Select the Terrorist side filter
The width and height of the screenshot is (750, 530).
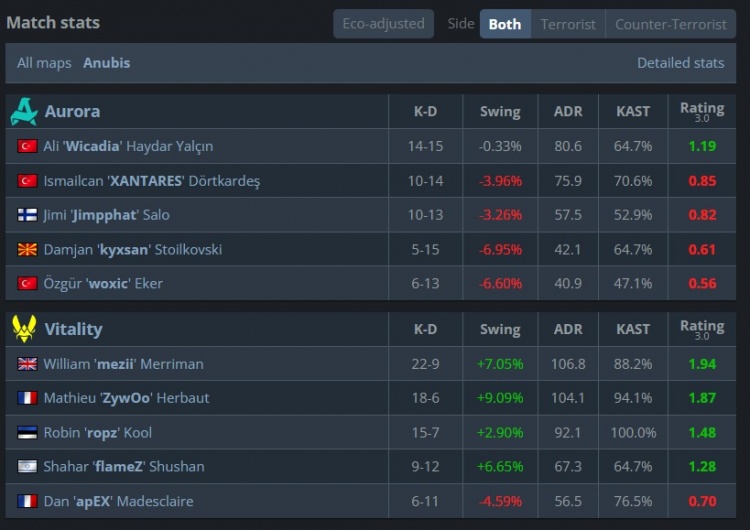(x=568, y=23)
